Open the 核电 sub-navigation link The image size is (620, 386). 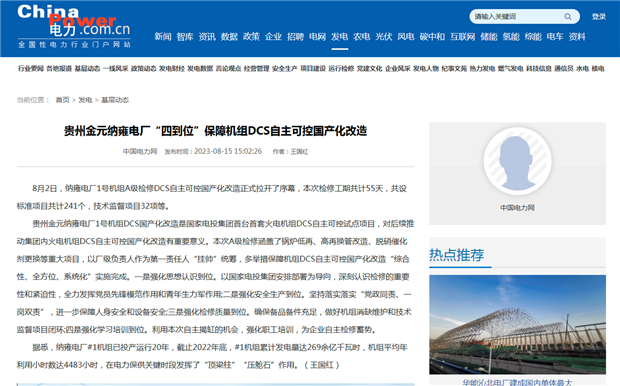[598, 68]
